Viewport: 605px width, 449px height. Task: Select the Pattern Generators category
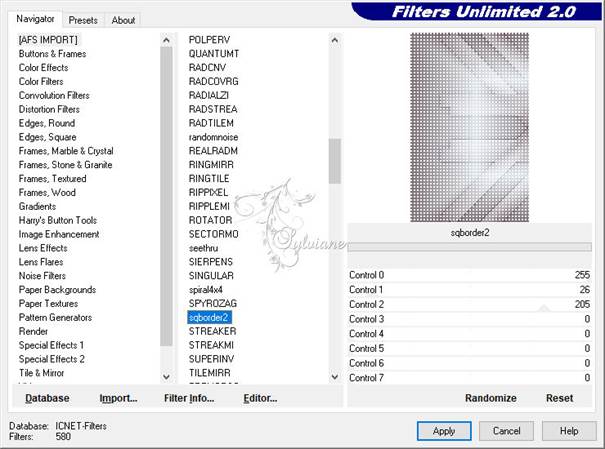[x=55, y=317]
